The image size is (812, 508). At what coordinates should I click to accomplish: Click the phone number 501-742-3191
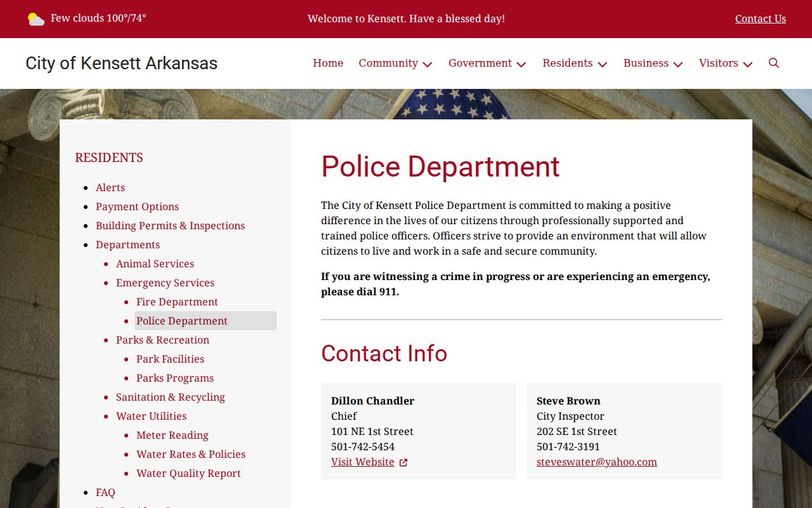pos(568,446)
